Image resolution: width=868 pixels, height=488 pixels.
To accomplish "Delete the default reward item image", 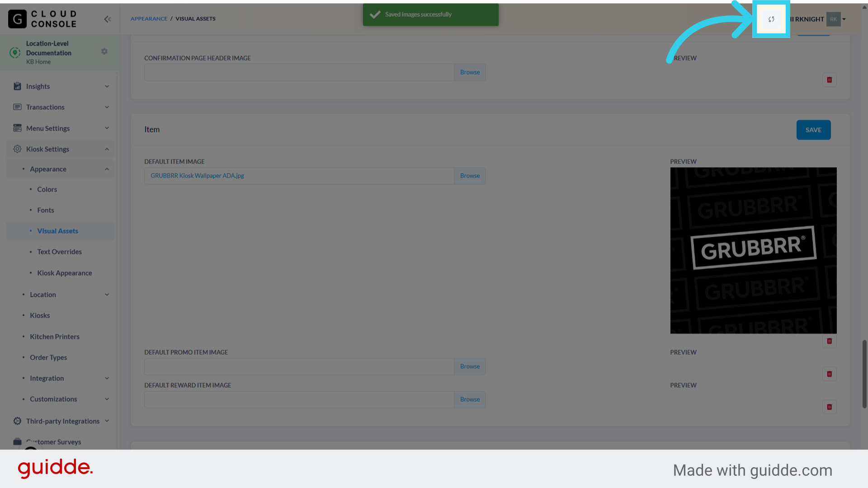I will click(829, 407).
